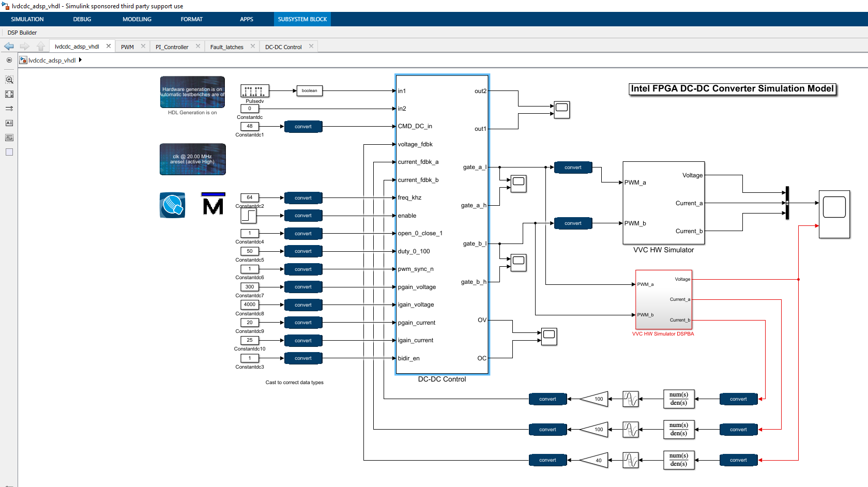Toggle sample time display arrows icon
Viewport: 868px width, 487px height.
[9, 109]
